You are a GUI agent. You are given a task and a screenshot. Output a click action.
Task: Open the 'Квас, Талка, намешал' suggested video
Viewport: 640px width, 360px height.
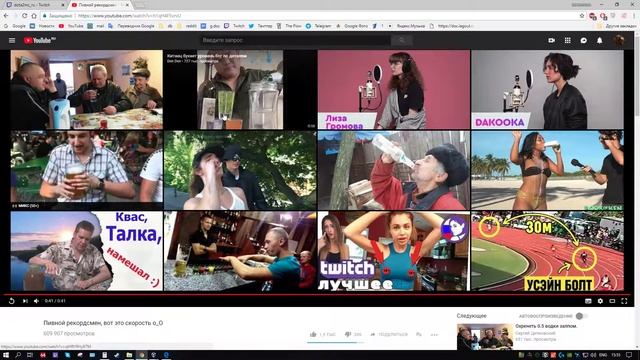pos(87,251)
